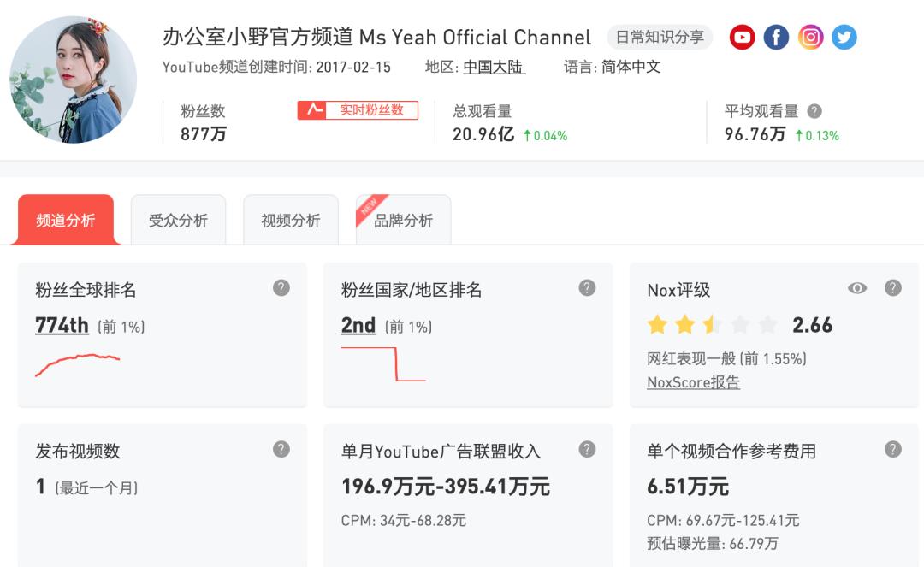Click the Twitter icon

[844, 37]
